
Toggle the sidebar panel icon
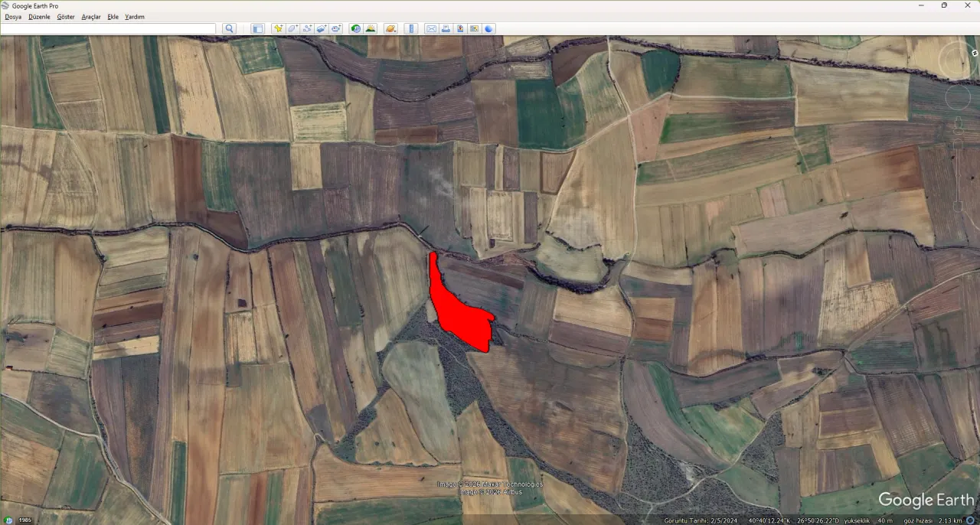tap(258, 29)
